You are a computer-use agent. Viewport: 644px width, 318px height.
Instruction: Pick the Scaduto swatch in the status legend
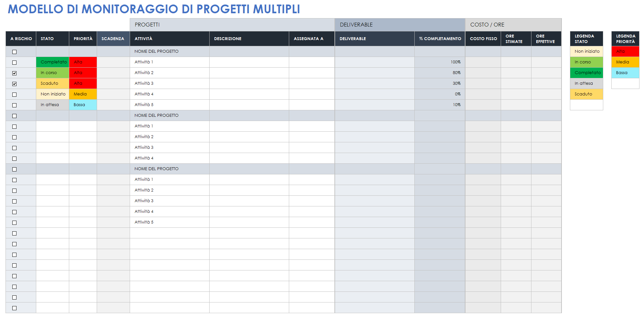(586, 94)
